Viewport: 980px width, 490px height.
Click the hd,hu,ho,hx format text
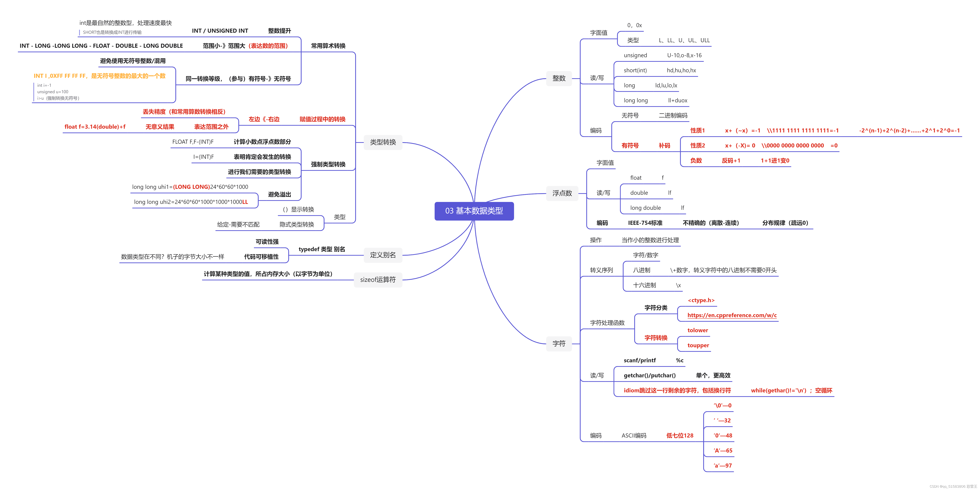pos(681,70)
